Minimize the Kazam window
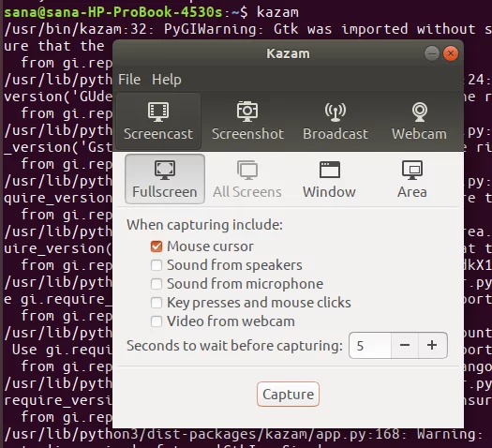 432,53
